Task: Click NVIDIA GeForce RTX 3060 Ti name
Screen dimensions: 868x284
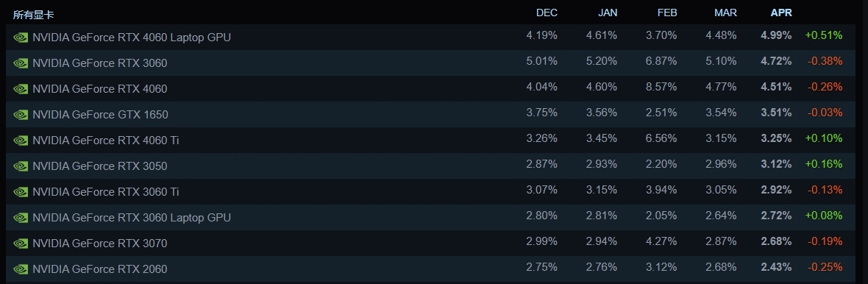Action: tap(106, 192)
